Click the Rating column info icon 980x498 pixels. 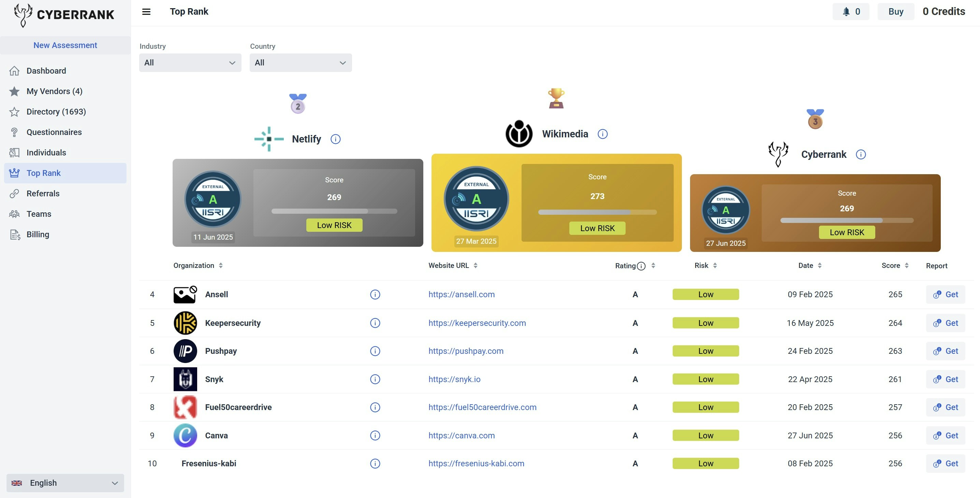click(641, 266)
